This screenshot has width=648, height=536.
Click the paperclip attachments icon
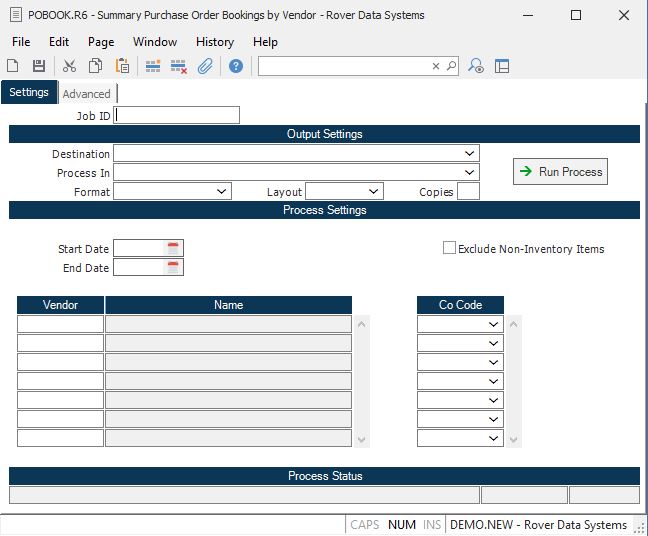pos(205,66)
